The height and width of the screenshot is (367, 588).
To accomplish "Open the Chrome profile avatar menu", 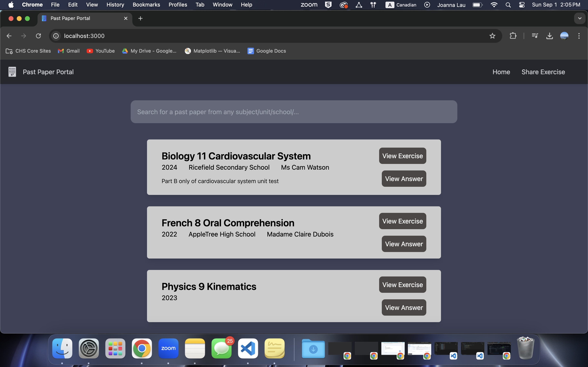I will pos(564,36).
